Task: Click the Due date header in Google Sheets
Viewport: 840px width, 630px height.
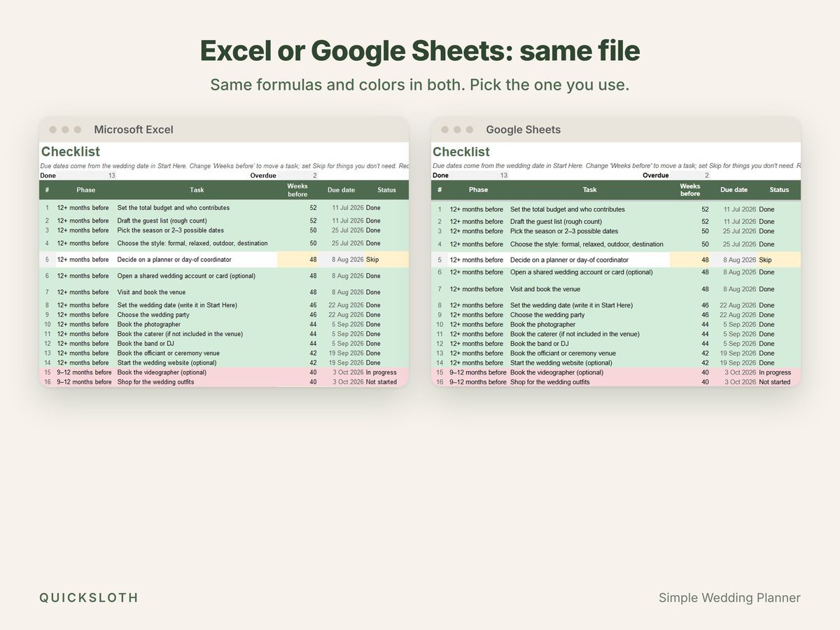Action: (734, 190)
